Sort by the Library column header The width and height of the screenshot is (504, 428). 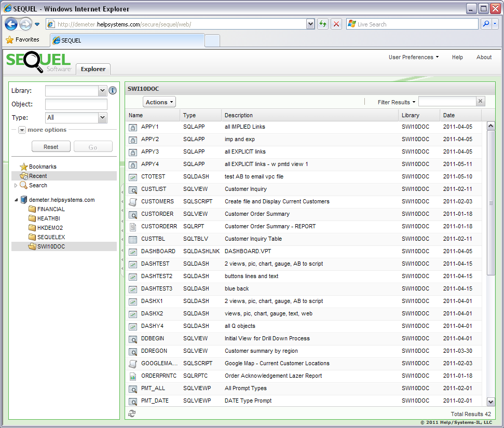coord(419,115)
